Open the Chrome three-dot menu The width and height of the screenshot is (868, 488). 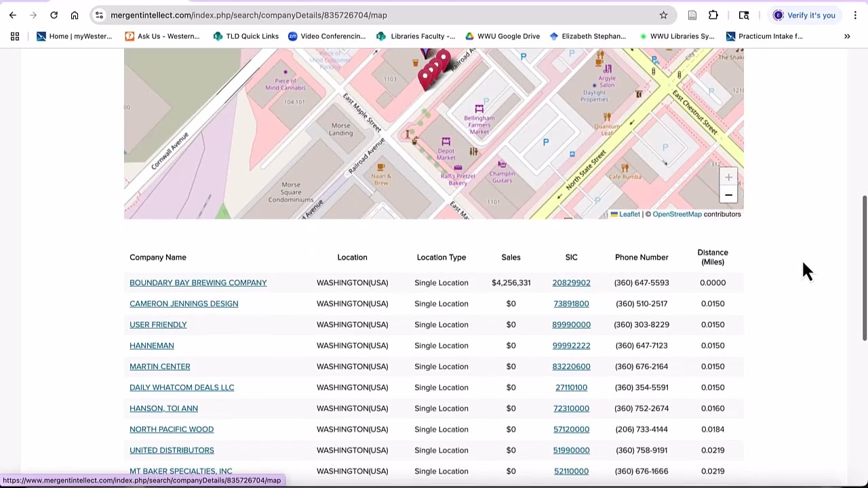pos(855,15)
